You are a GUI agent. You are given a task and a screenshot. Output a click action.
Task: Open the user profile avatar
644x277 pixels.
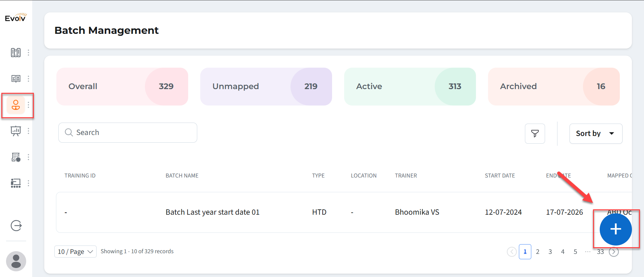click(x=16, y=261)
